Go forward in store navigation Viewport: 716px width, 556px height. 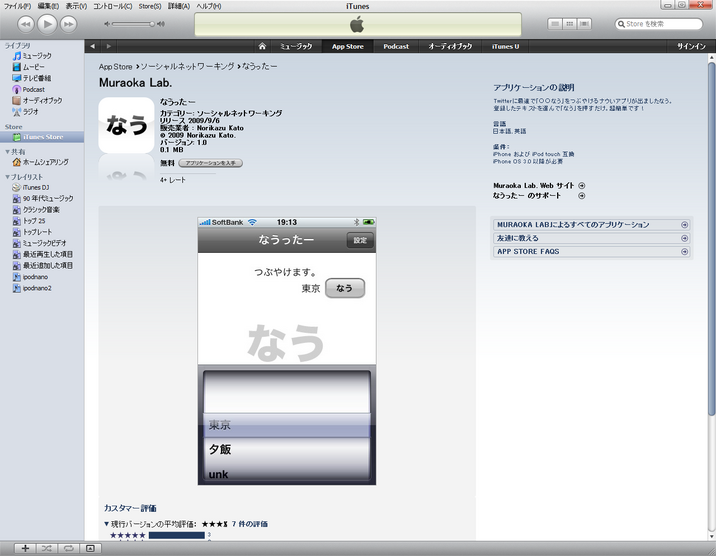click(109, 46)
